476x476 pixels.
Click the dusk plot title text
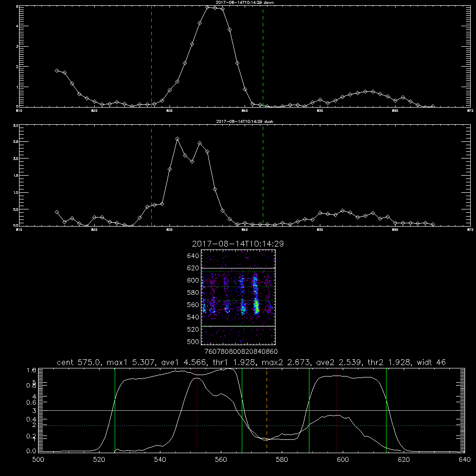[245, 121]
